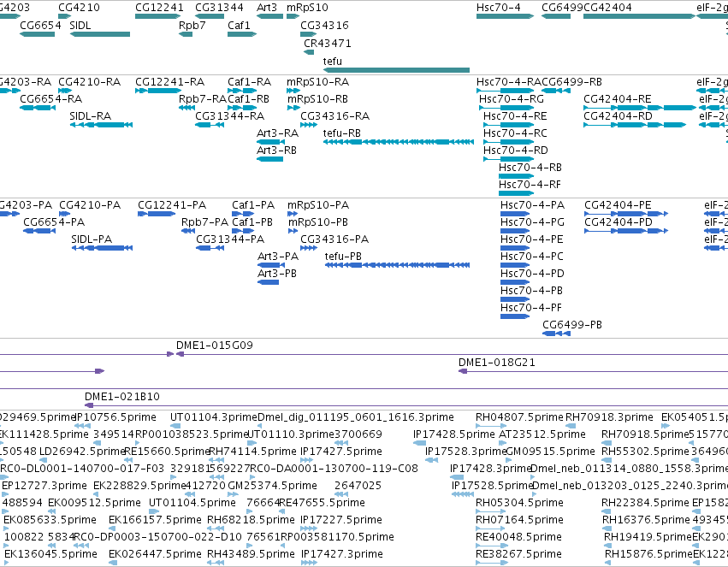
Task: Click SIDL-PA protein glyph
Action: tap(102, 248)
